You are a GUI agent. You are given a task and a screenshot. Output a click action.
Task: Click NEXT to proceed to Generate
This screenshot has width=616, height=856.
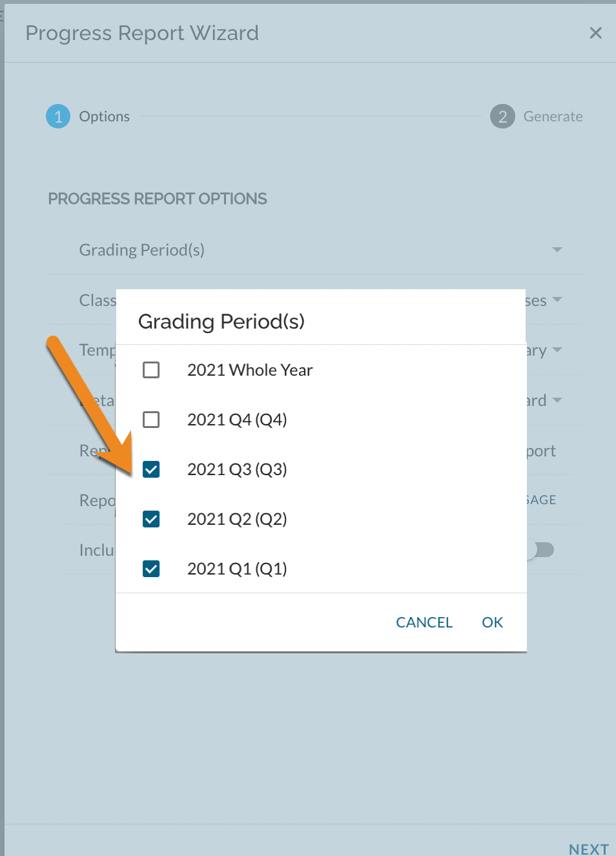(x=588, y=849)
